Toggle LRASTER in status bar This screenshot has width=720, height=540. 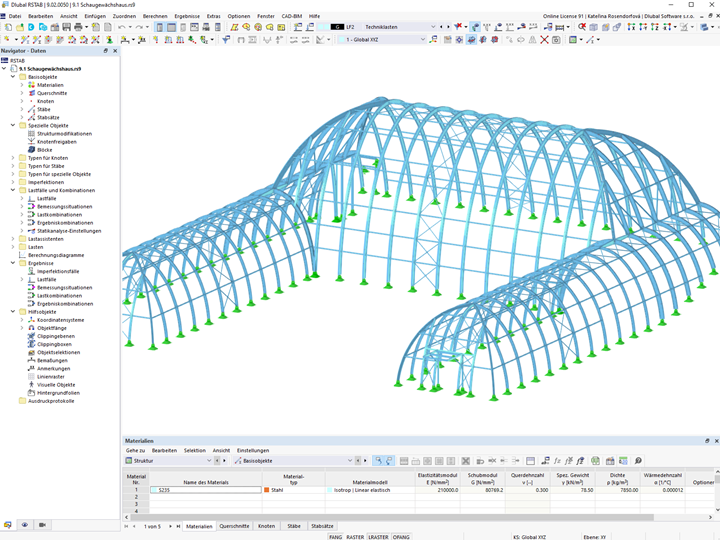378,537
